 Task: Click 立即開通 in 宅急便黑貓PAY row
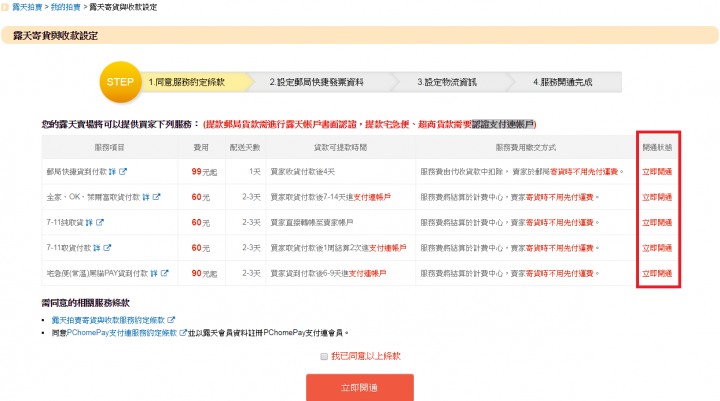tap(657, 273)
